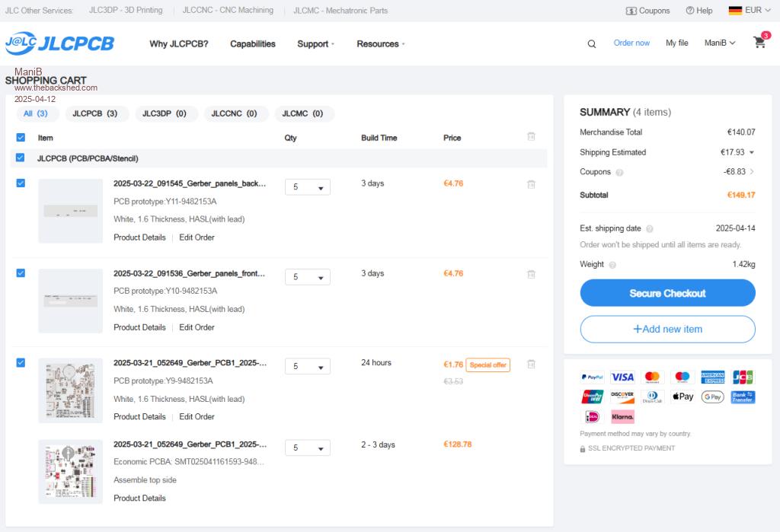Expand the EUR currency selector

coord(746,11)
